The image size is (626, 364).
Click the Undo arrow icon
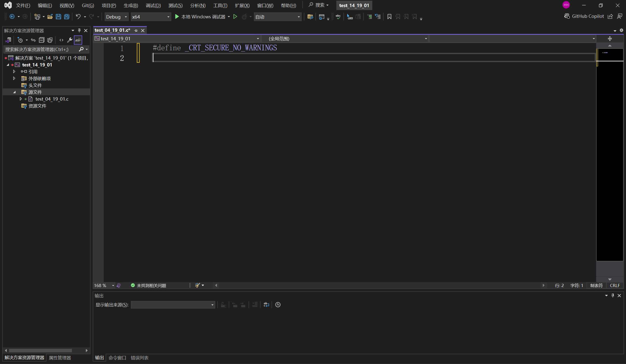pos(78,17)
